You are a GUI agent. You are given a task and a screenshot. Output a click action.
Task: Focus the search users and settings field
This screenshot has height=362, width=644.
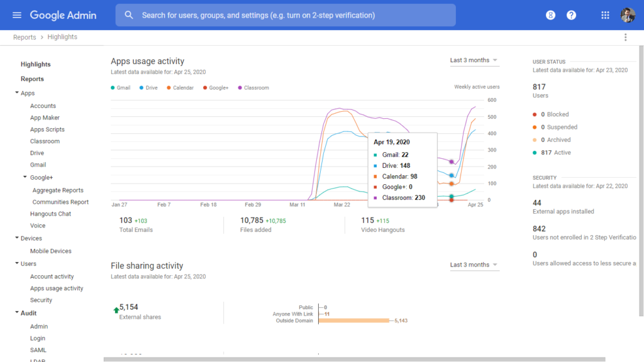pos(286,15)
